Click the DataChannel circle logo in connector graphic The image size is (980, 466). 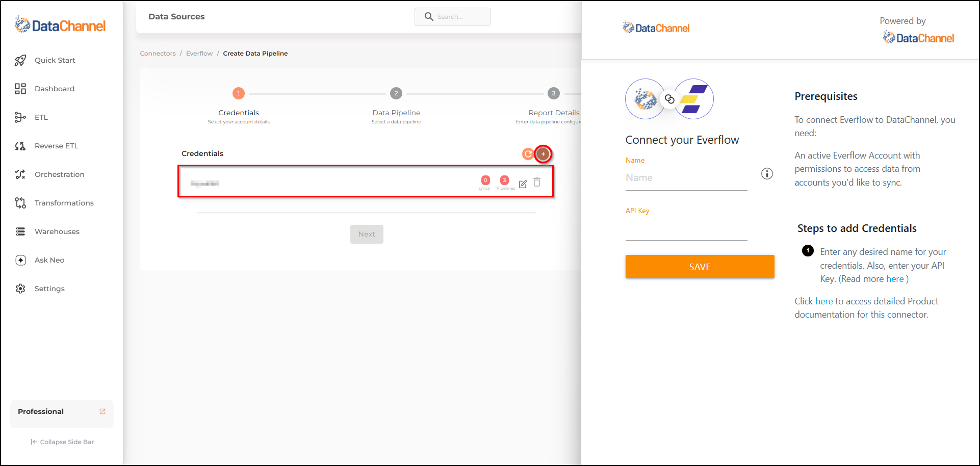click(x=646, y=99)
